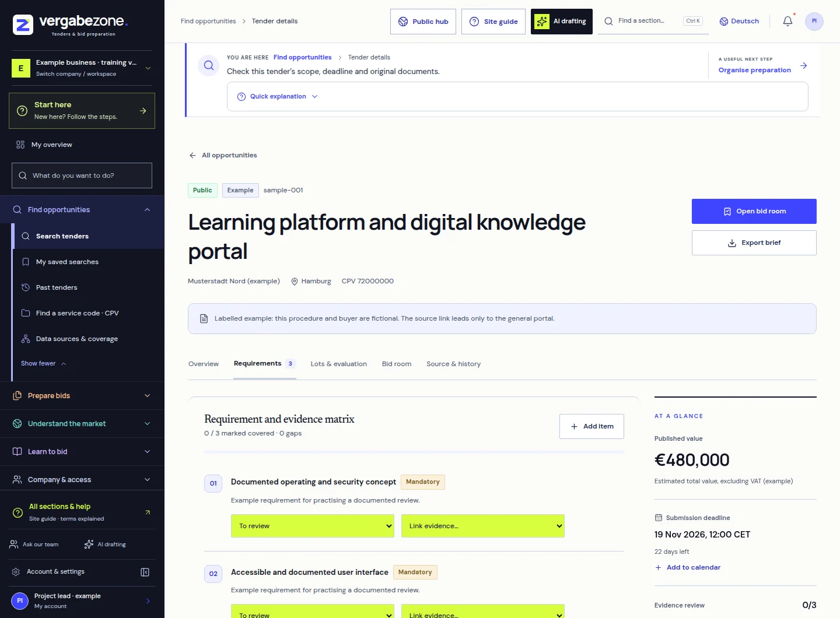The width and height of the screenshot is (840, 618).
Task: Click Ask our team in sidebar
Action: pos(34,545)
